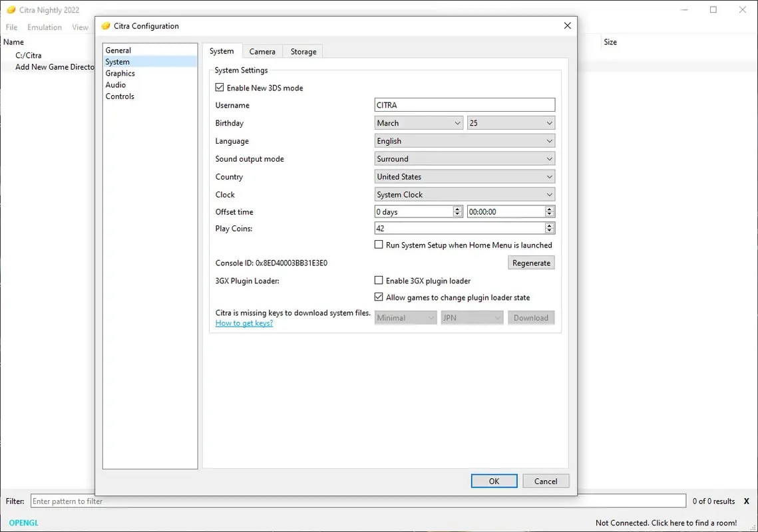Select the General settings category

[118, 50]
